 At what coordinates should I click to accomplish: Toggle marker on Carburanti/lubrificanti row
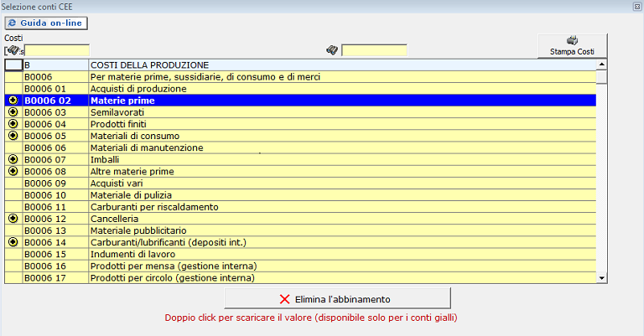click(x=13, y=241)
